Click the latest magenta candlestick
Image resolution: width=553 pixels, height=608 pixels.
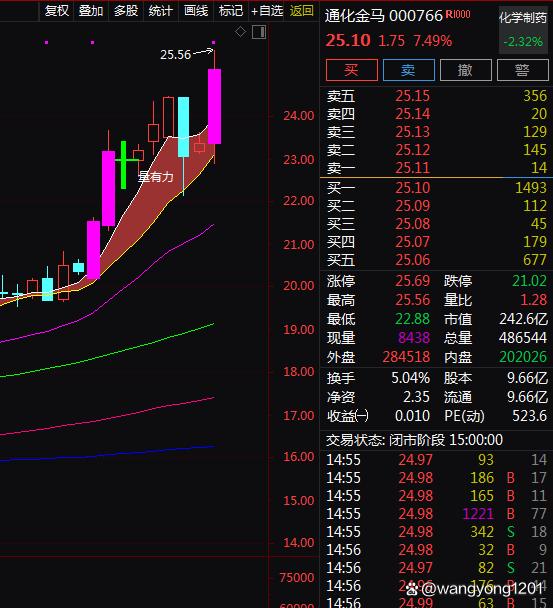[214, 106]
